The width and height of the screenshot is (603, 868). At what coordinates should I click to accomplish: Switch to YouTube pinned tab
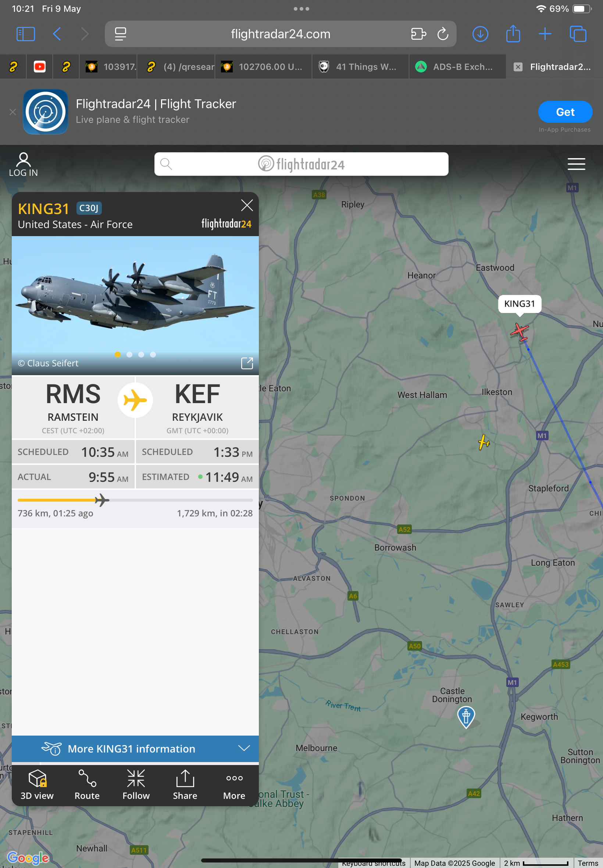[x=40, y=67]
